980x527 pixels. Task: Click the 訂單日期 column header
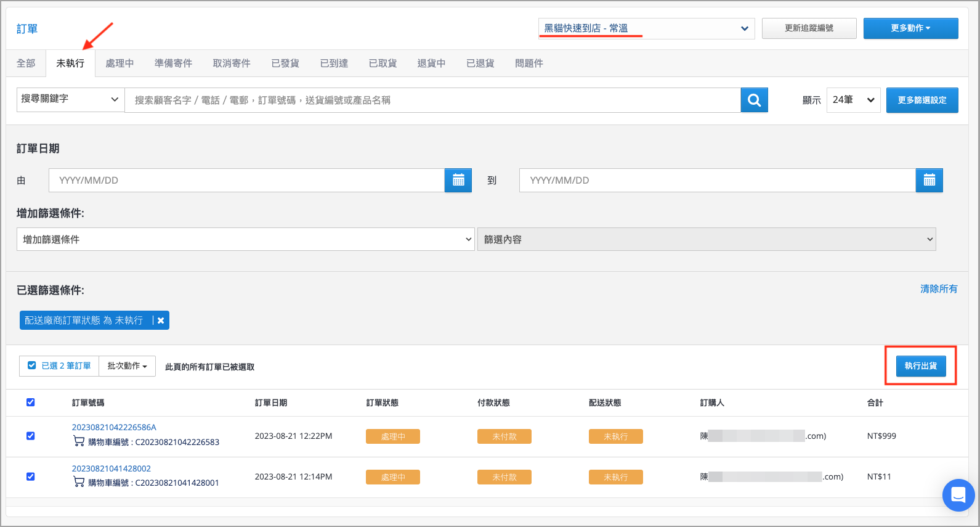click(x=271, y=402)
